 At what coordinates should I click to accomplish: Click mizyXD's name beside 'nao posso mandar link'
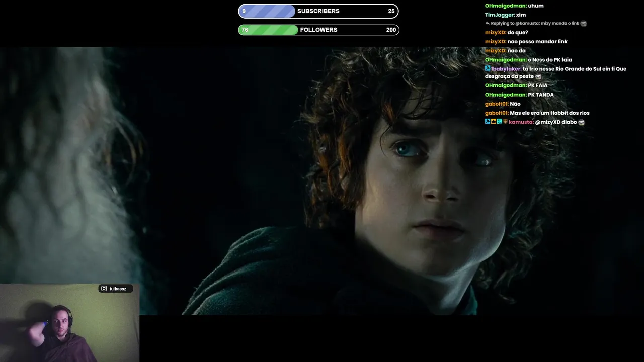pos(496,41)
